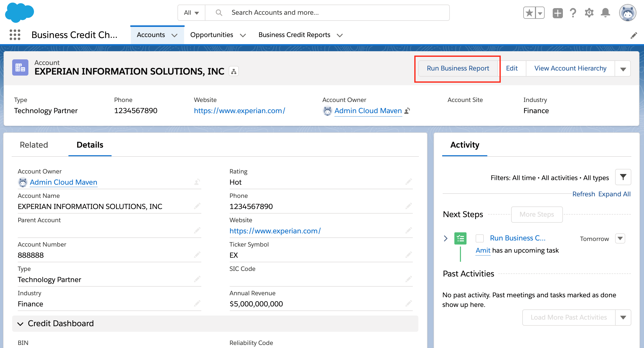Open the notifications bell icon
This screenshot has width=644, height=348.
click(x=605, y=12)
